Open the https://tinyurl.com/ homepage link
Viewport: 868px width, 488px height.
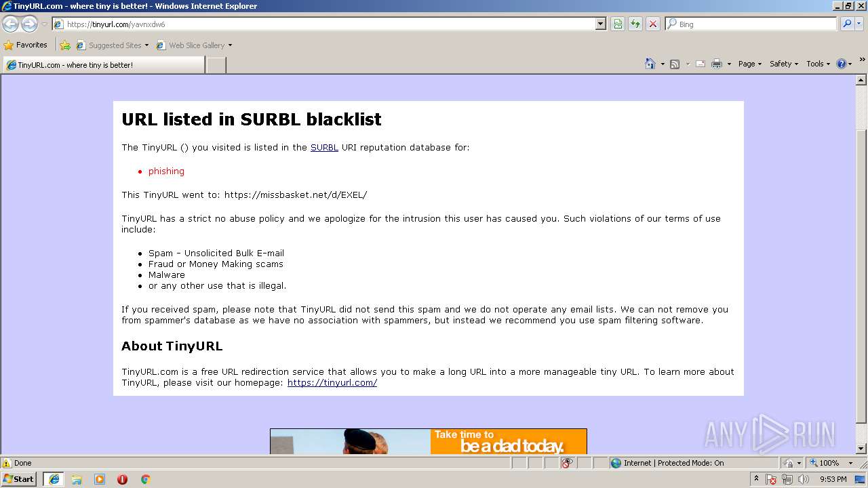point(332,382)
